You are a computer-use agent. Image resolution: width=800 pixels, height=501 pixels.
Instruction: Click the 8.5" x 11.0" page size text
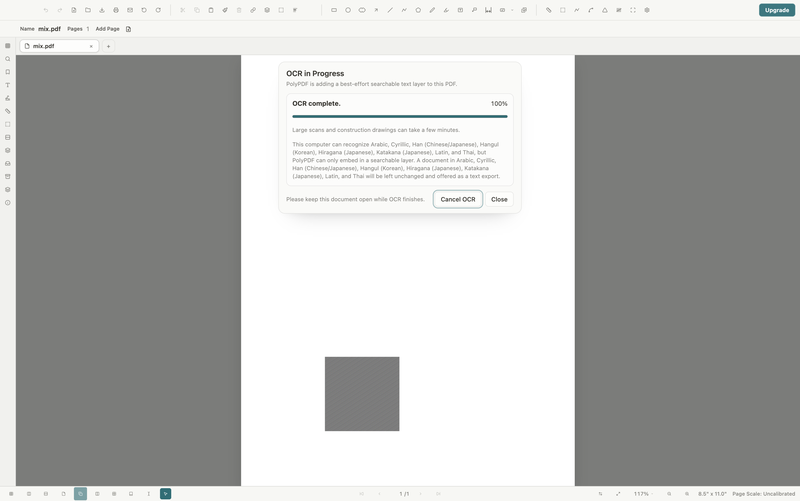[712, 494]
